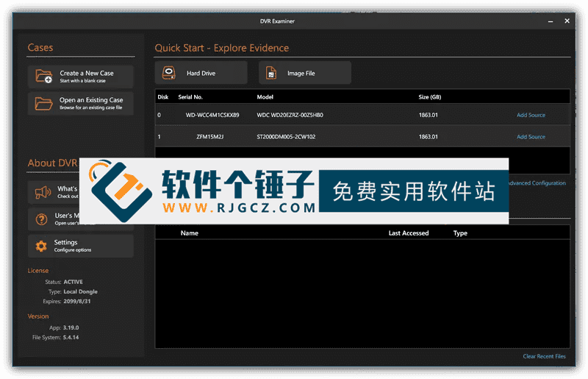Choose Hard Drive as evidence source
This screenshot has height=379, width=588.
[201, 73]
